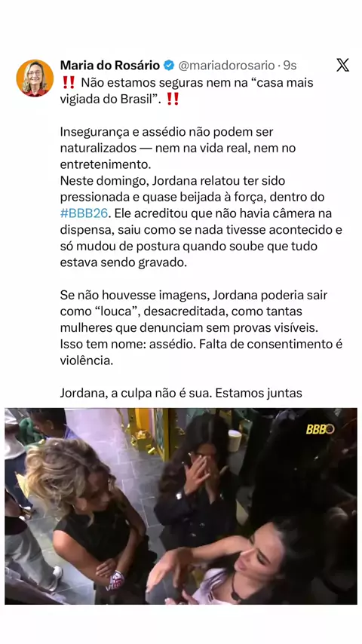This screenshot has width=362, height=644.
Task: Select the red double-exclamation emoji after 'Brasil'
Action: click(173, 100)
